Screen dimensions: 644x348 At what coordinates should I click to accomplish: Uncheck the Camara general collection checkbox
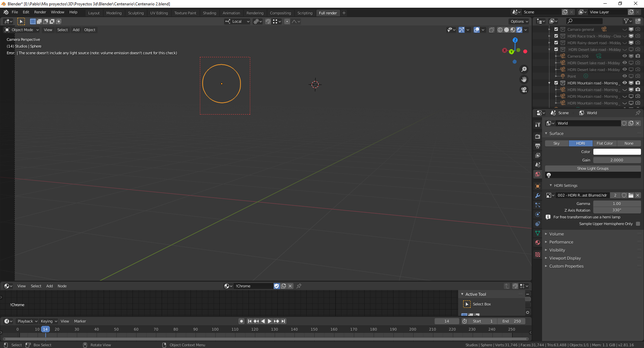556,29
